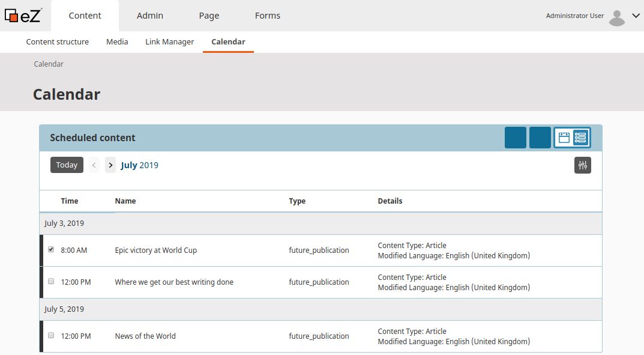Click the Administrator User avatar icon
This screenshot has height=355, width=644.
click(616, 17)
